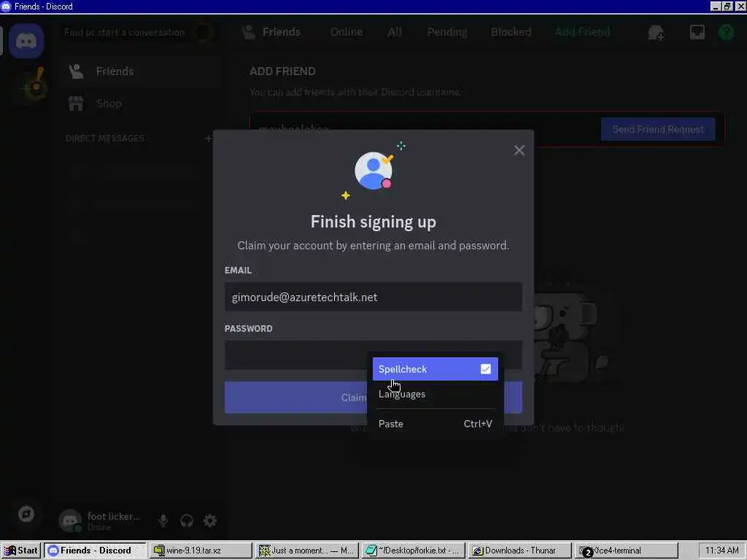Choose Paste from the context menu
747x560 pixels.
point(435,424)
